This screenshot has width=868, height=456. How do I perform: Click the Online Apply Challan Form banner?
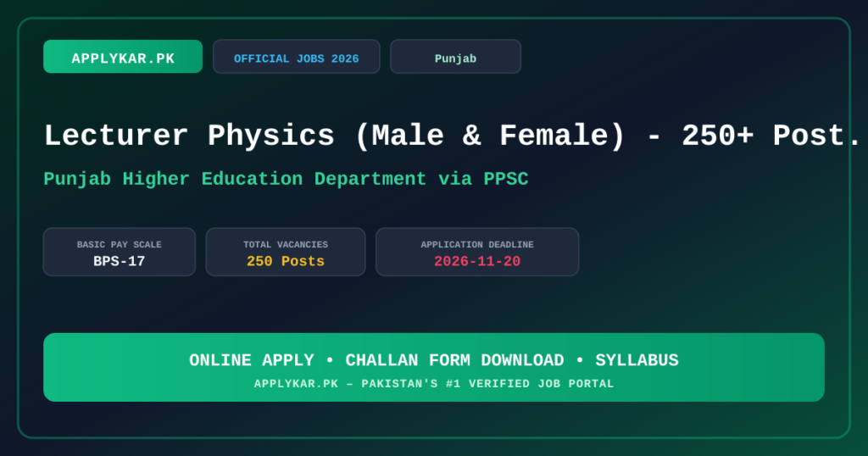coord(434,367)
